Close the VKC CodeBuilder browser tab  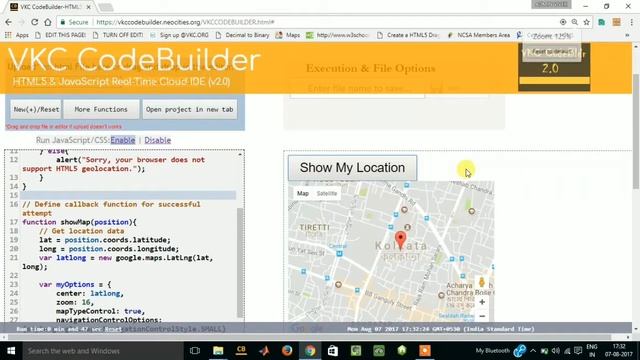click(x=89, y=7)
